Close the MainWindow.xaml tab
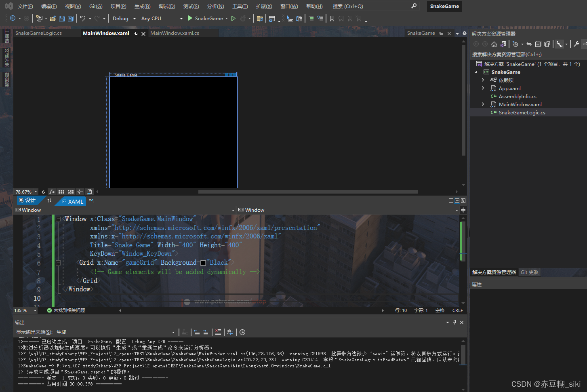This screenshot has width=587, height=392. (143, 34)
